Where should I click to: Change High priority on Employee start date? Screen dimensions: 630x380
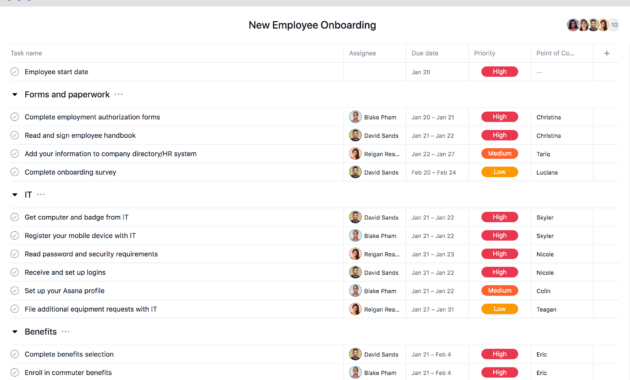[499, 72]
